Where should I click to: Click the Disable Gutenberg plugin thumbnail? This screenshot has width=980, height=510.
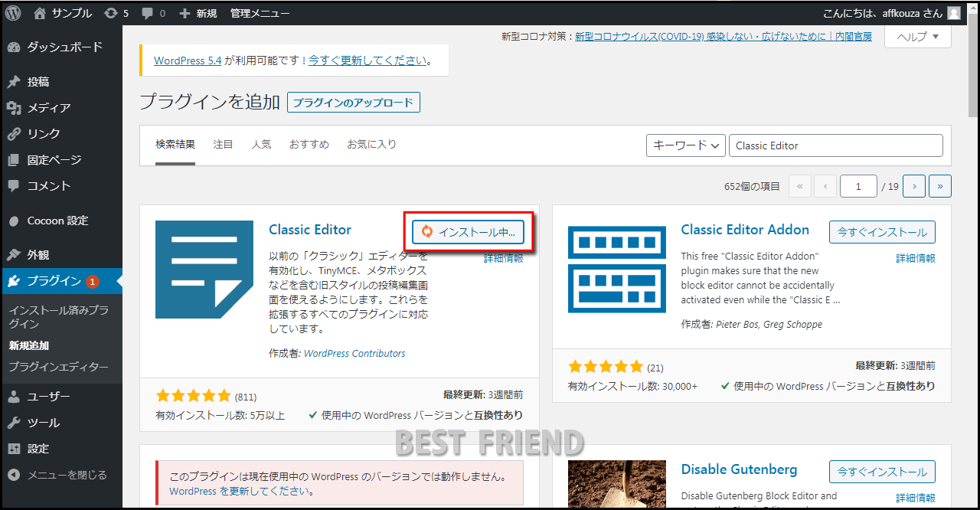click(x=617, y=483)
